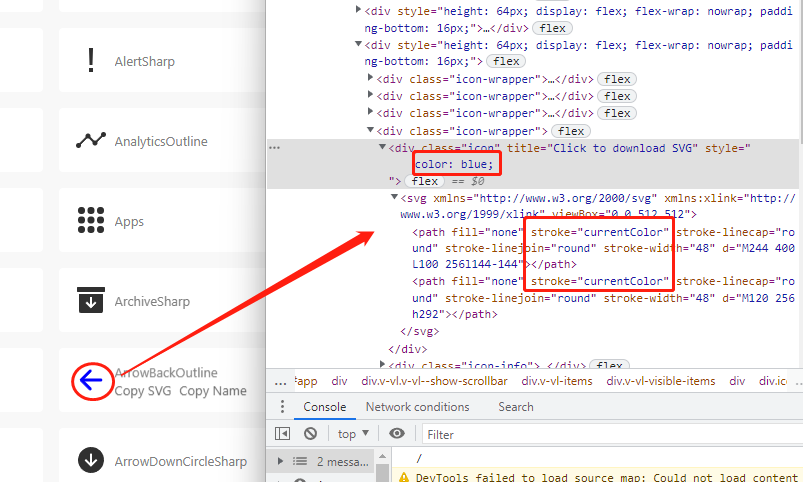This screenshot has width=803, height=482.
Task: Click the list icon beside 2 messages
Action: (300, 462)
